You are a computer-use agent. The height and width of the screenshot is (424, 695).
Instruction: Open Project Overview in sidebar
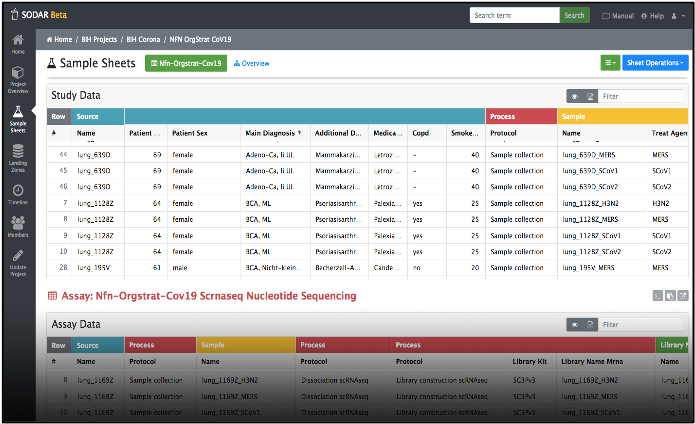[x=18, y=80]
